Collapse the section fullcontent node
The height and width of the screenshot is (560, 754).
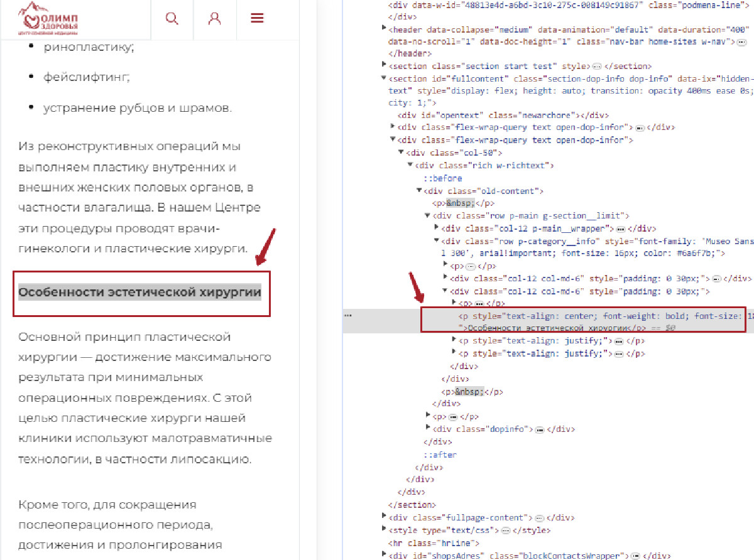385,78
